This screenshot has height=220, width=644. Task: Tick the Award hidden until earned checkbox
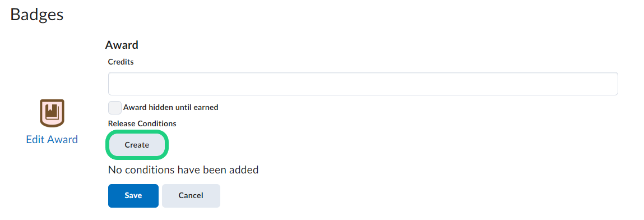click(114, 107)
